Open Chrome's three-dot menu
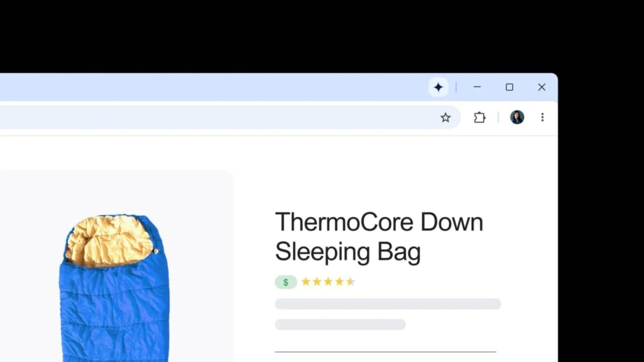 542,117
